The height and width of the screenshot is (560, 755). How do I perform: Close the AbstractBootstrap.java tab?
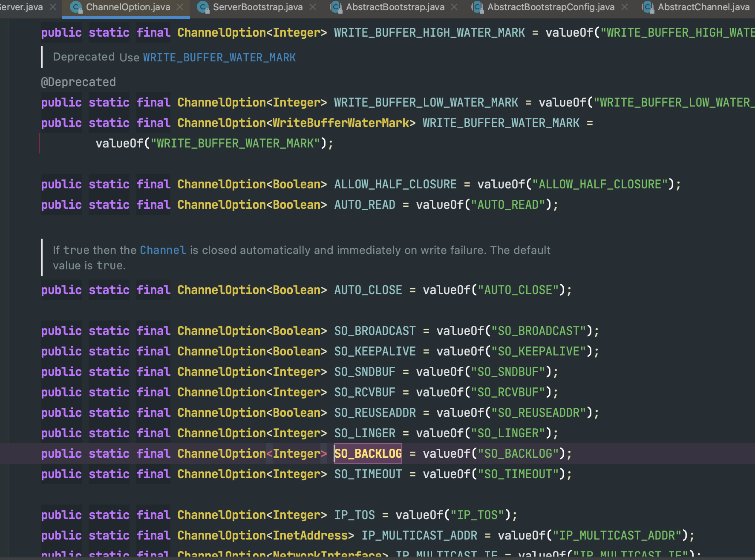click(x=454, y=7)
